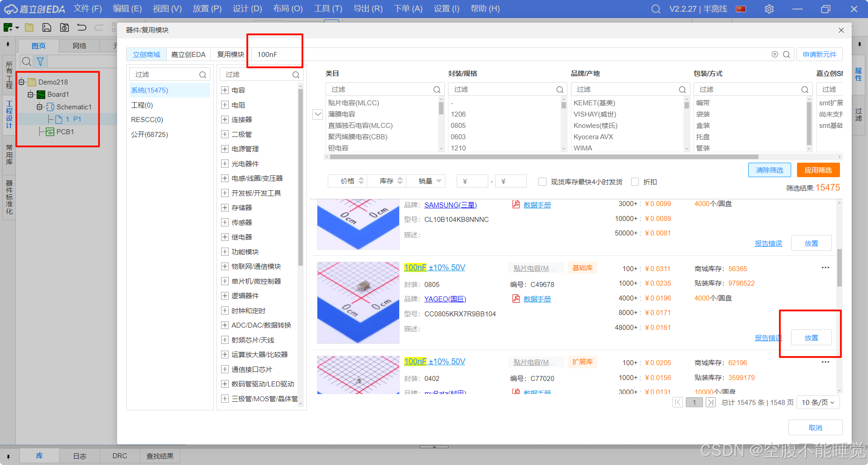868x465 pixels.
Task: Select 0805 in the package filter list
Action: coord(458,125)
